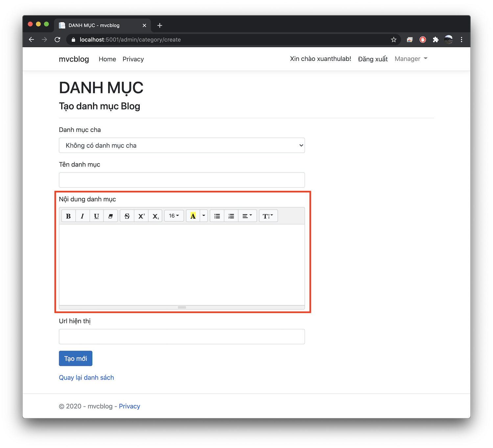Click the eraser remove-format icon
Screen dimensions: 493x448
point(111,216)
